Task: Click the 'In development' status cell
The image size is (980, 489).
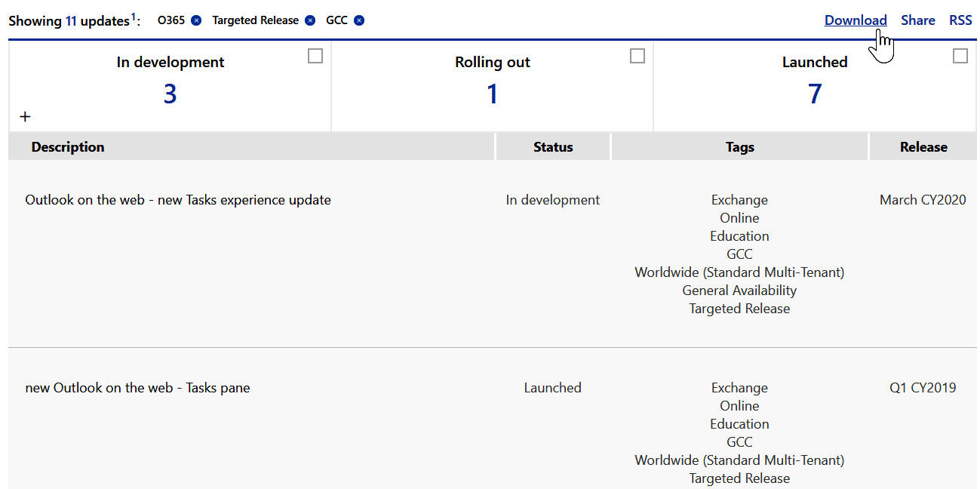Action: [x=553, y=200]
